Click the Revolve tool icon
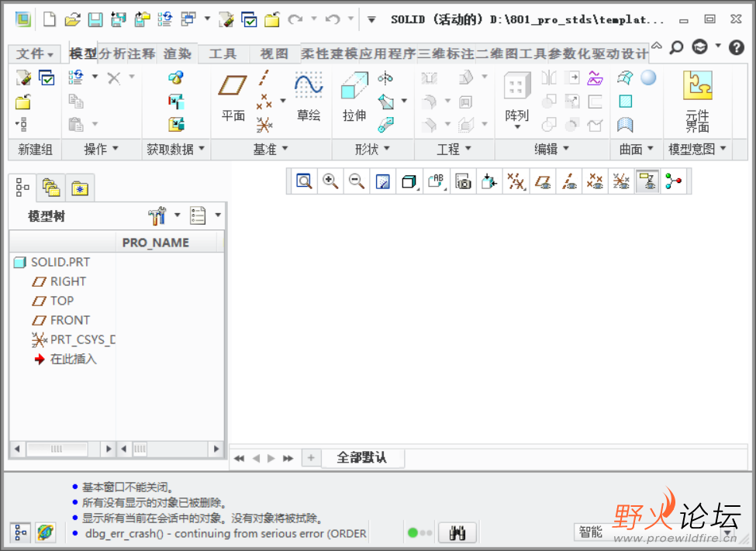Viewport: 756px width, 551px height. pos(385,77)
